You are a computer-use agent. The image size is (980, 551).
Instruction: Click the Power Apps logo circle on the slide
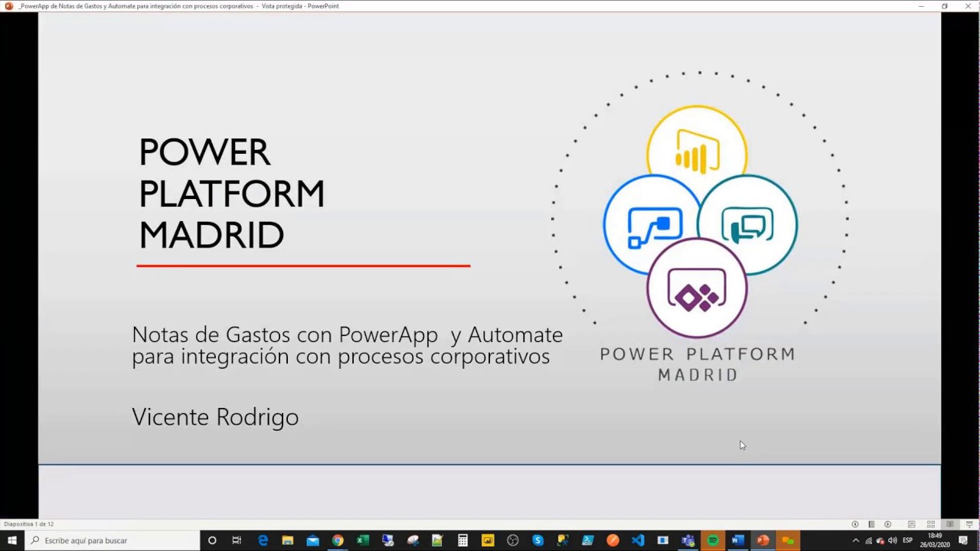coord(697,289)
